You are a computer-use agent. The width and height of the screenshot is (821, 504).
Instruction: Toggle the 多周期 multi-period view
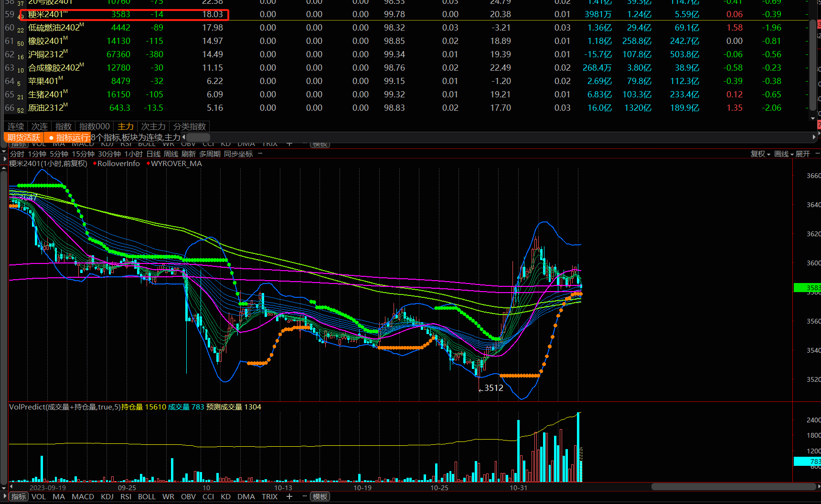pyautogui.click(x=210, y=154)
